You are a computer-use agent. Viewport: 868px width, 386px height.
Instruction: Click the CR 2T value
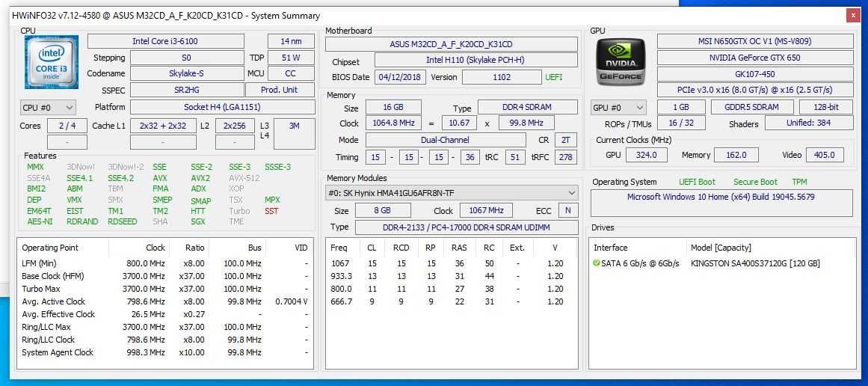pyautogui.click(x=565, y=140)
